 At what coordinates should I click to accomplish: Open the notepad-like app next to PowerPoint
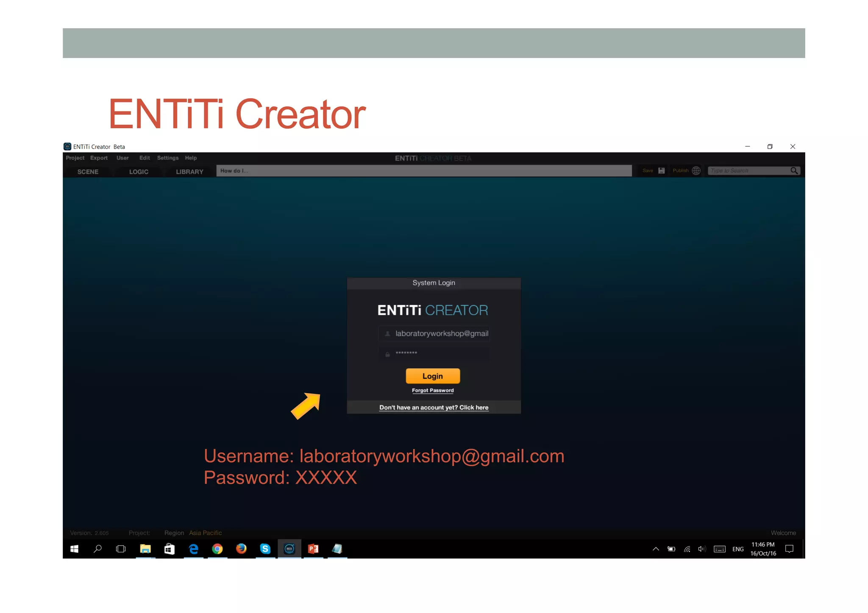pos(337,549)
